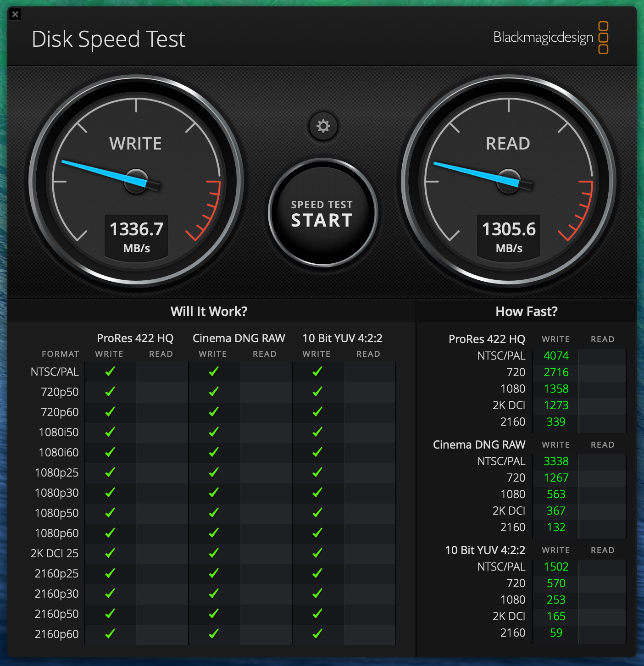
Task: Click ProRes 1080 write value 1358
Action: point(556,388)
